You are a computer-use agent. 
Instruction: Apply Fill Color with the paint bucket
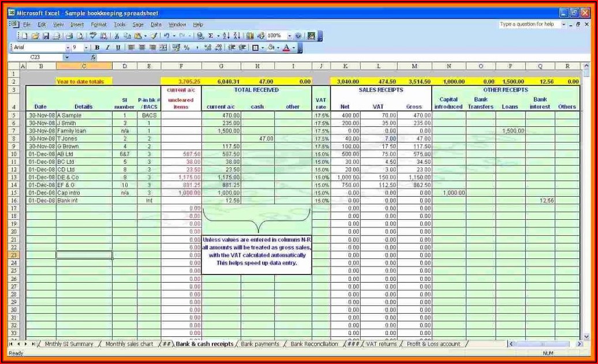point(271,48)
